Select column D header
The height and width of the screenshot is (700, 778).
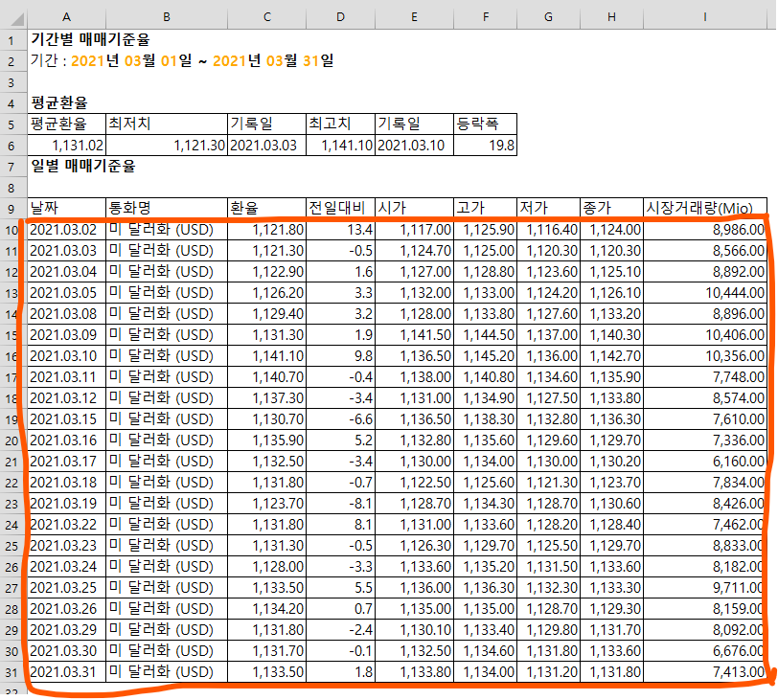coord(340,17)
